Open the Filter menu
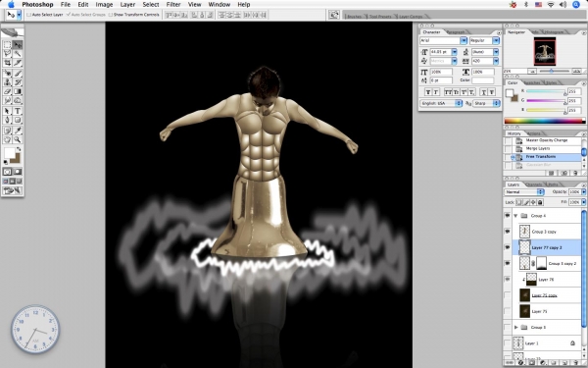The image size is (588, 368). coord(173,5)
